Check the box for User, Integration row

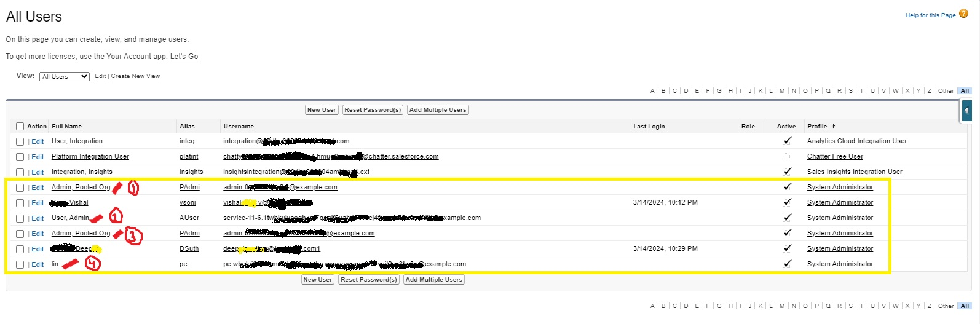(20, 142)
